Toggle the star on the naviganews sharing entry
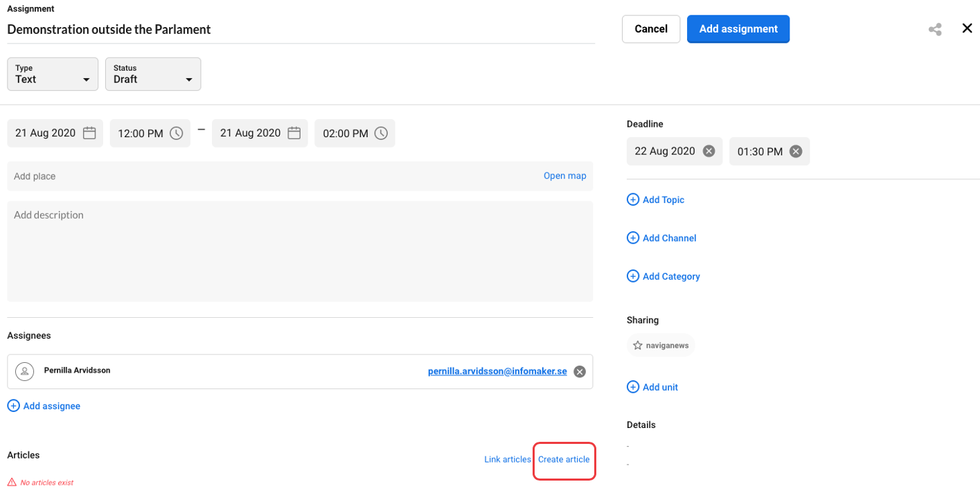The height and width of the screenshot is (500, 980). (x=636, y=344)
